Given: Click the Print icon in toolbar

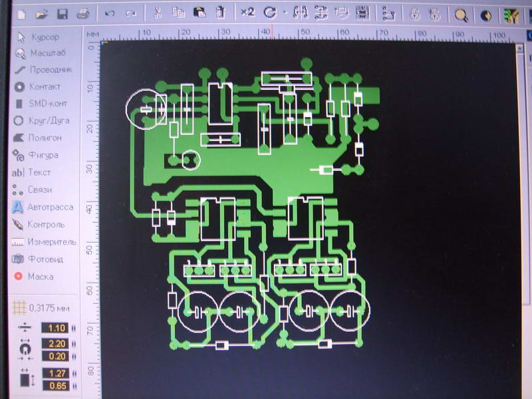Looking at the screenshot, I should pyautogui.click(x=83, y=13).
